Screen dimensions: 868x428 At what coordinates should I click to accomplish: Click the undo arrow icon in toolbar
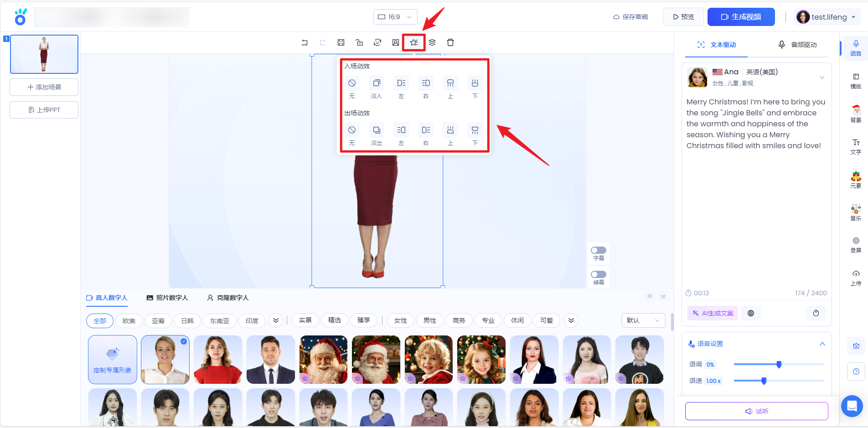(305, 42)
